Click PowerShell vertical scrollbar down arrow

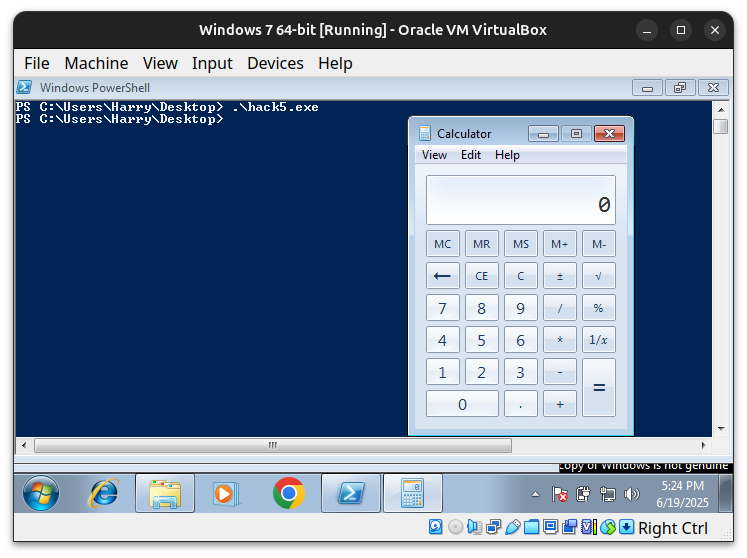point(721,428)
